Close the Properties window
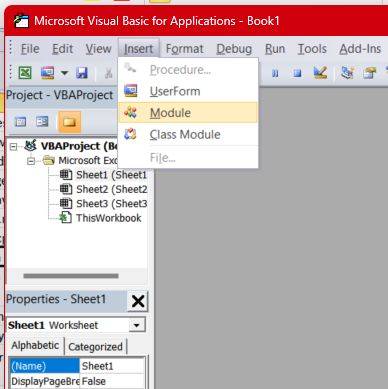Image resolution: width=388 pixels, height=389 pixels. pyautogui.click(x=138, y=301)
